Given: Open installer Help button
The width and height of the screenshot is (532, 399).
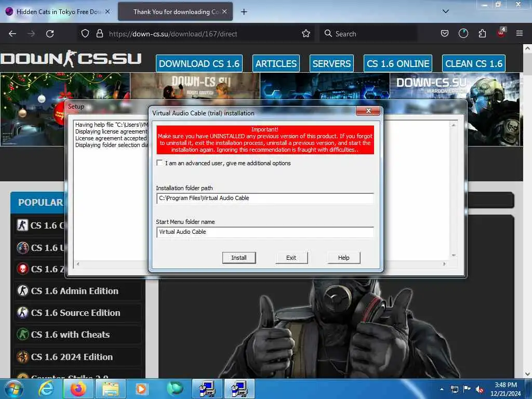Looking at the screenshot, I should tap(343, 258).
